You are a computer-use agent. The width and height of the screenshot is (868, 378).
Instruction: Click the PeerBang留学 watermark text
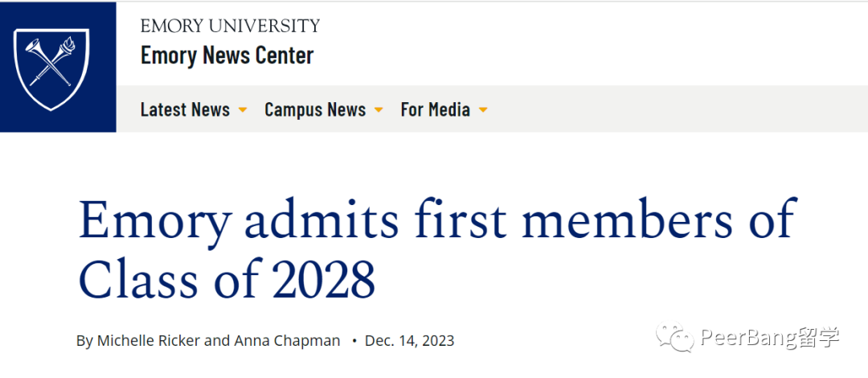(x=770, y=338)
